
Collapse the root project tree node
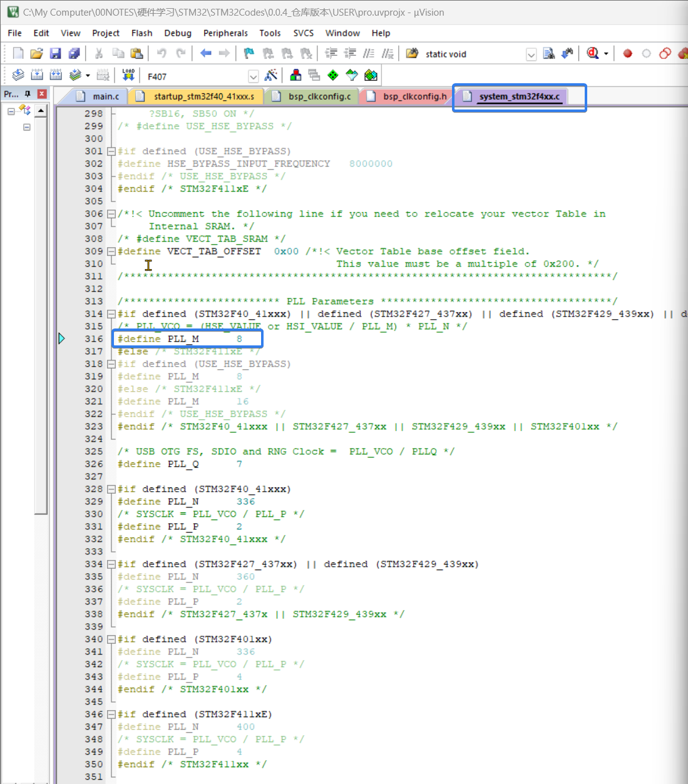click(x=11, y=111)
